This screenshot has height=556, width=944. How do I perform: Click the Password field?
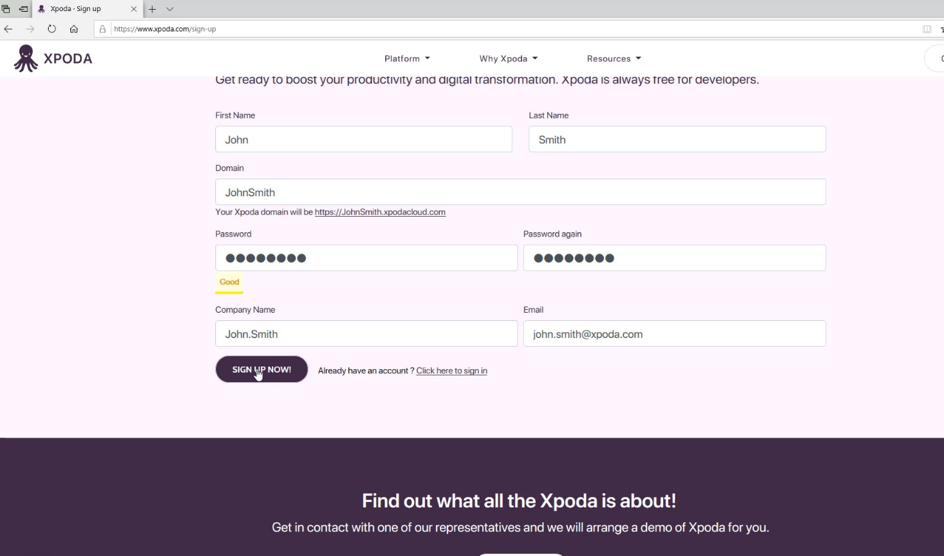366,258
